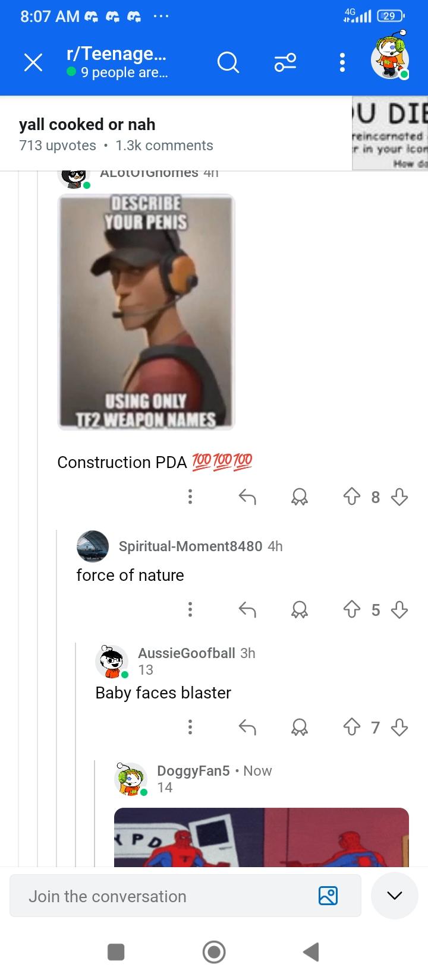Viewport: 428px width, 980px height.
Task: Open the TF2 Scout meme image
Action: [146, 312]
